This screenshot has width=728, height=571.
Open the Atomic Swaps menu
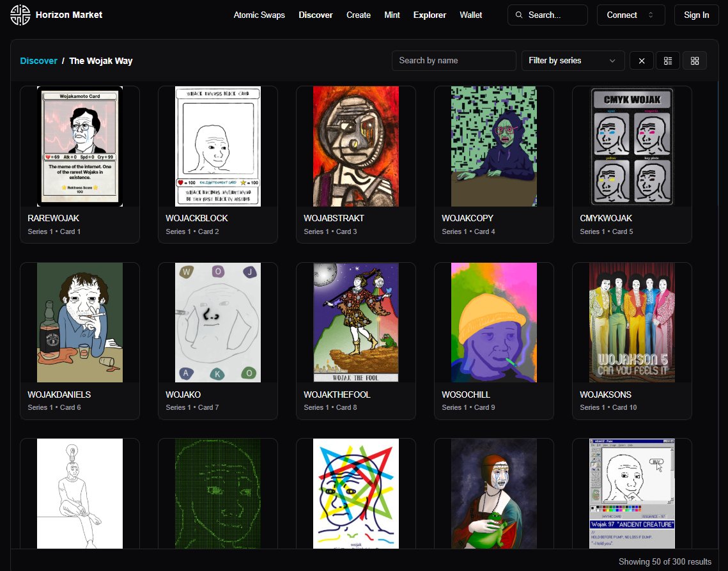pyautogui.click(x=259, y=15)
